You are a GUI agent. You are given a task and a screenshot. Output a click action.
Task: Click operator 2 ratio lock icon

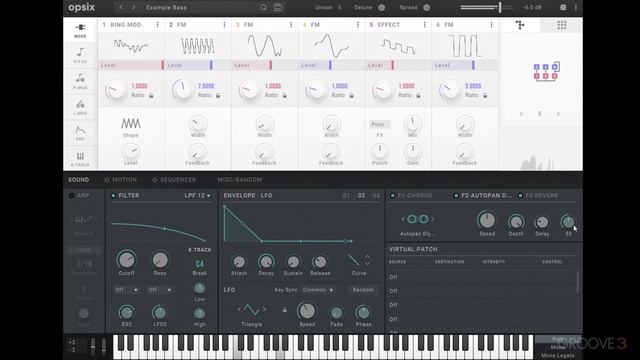(x=218, y=96)
